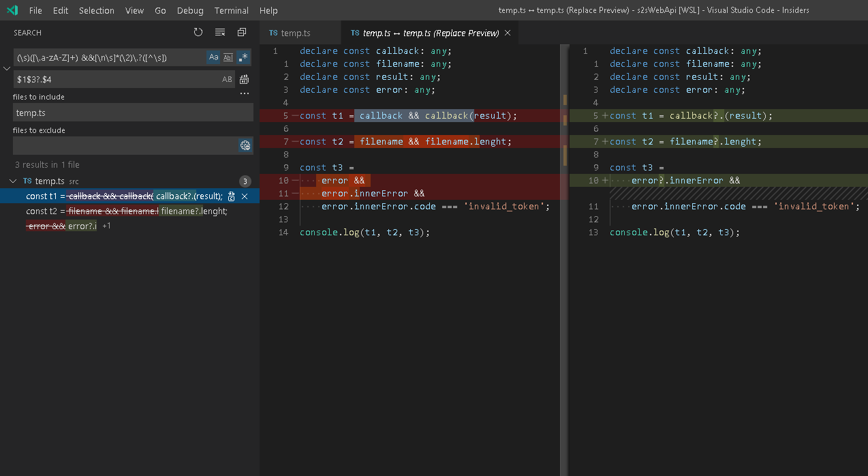Refresh the search results
868x476 pixels.
point(198,31)
